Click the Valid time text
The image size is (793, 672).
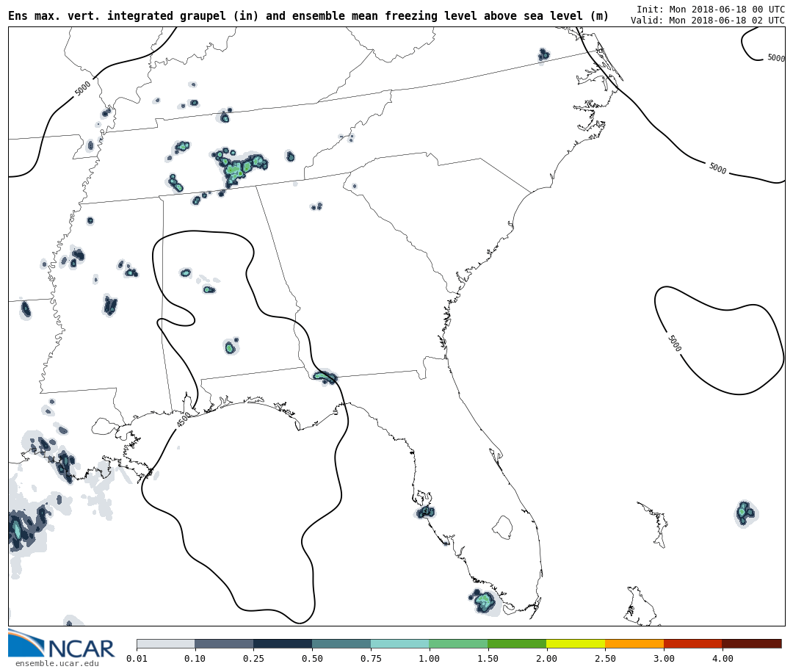pyautogui.click(x=707, y=21)
